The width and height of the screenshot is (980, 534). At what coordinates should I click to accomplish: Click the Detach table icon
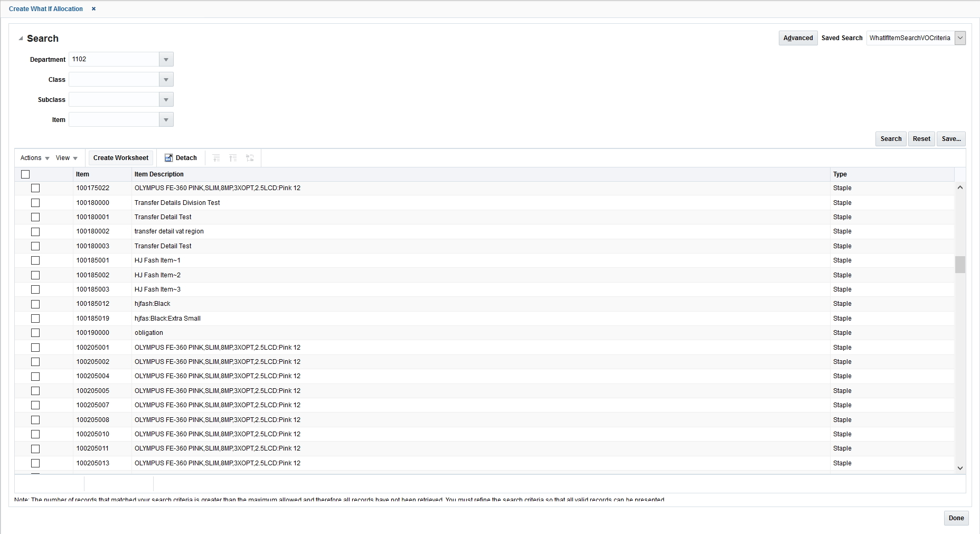(x=168, y=158)
